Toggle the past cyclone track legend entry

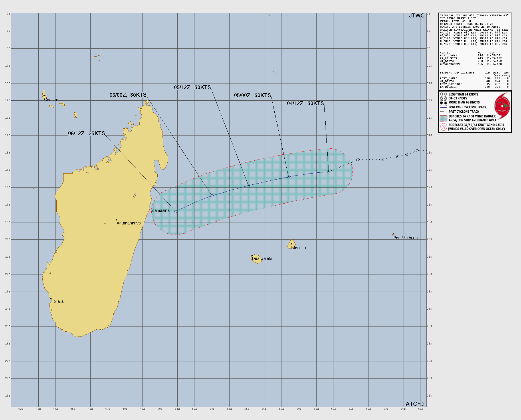coord(444,111)
